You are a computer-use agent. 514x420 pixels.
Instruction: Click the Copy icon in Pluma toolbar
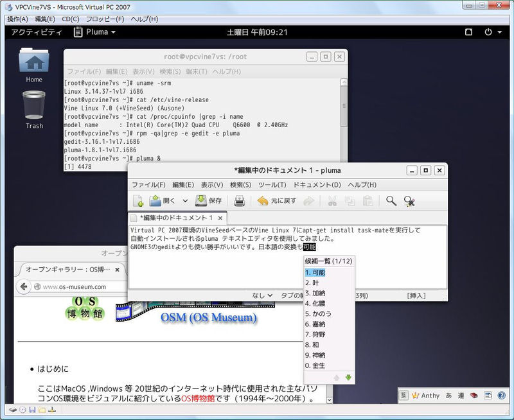point(350,201)
